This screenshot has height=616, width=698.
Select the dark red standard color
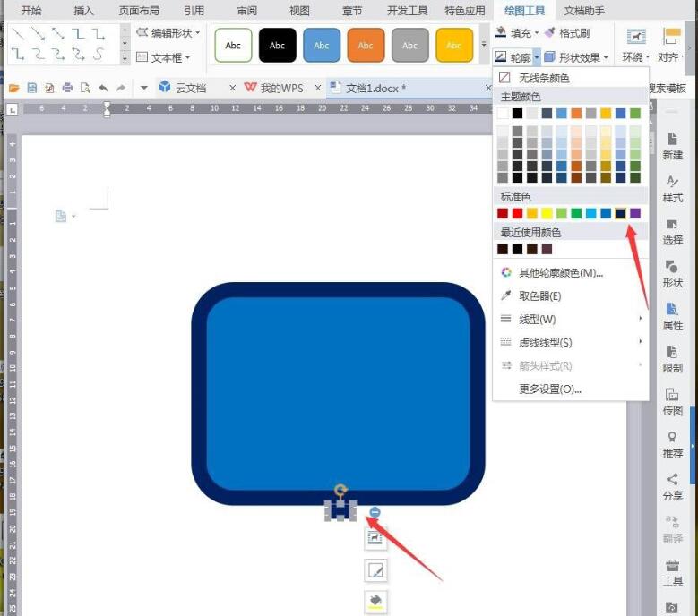(x=503, y=213)
